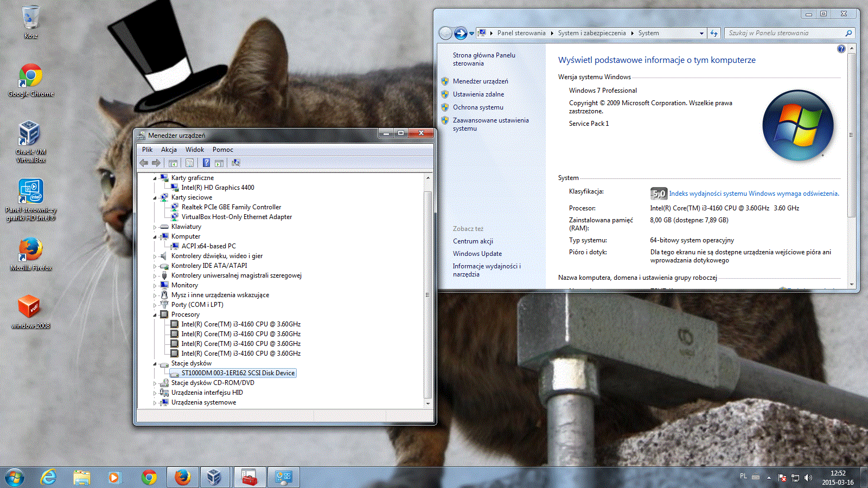
Task: Switch to Firefox via taskbar button
Action: point(183,477)
